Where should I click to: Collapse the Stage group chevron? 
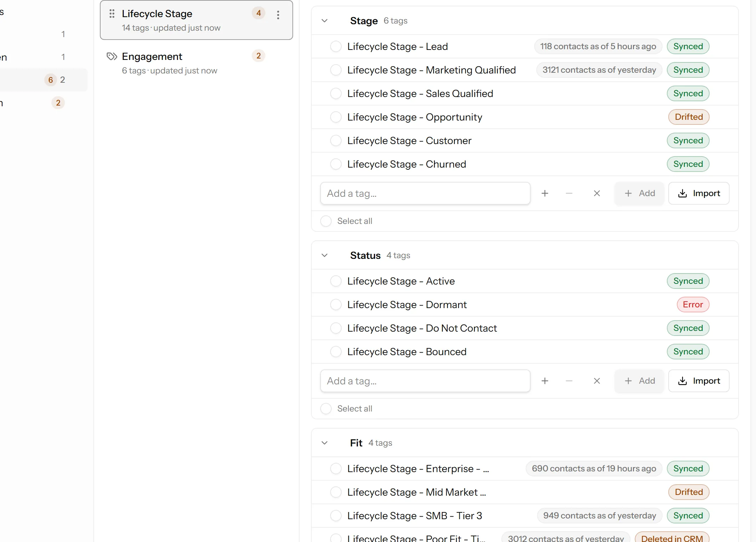pyautogui.click(x=325, y=21)
